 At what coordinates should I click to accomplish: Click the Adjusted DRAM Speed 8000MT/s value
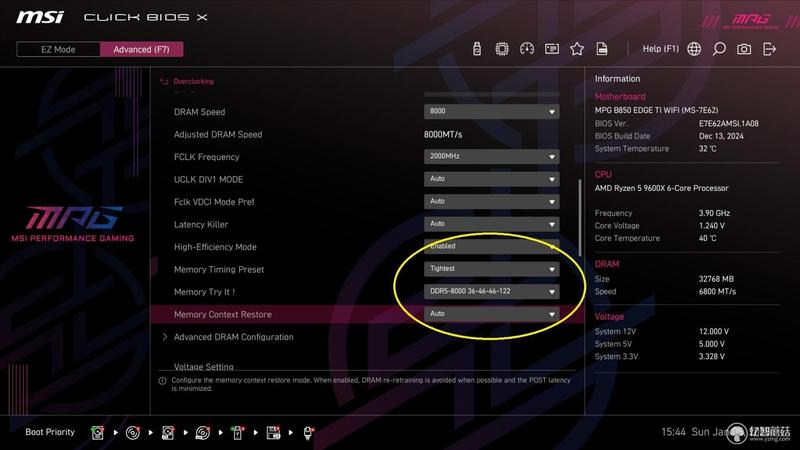tap(443, 135)
